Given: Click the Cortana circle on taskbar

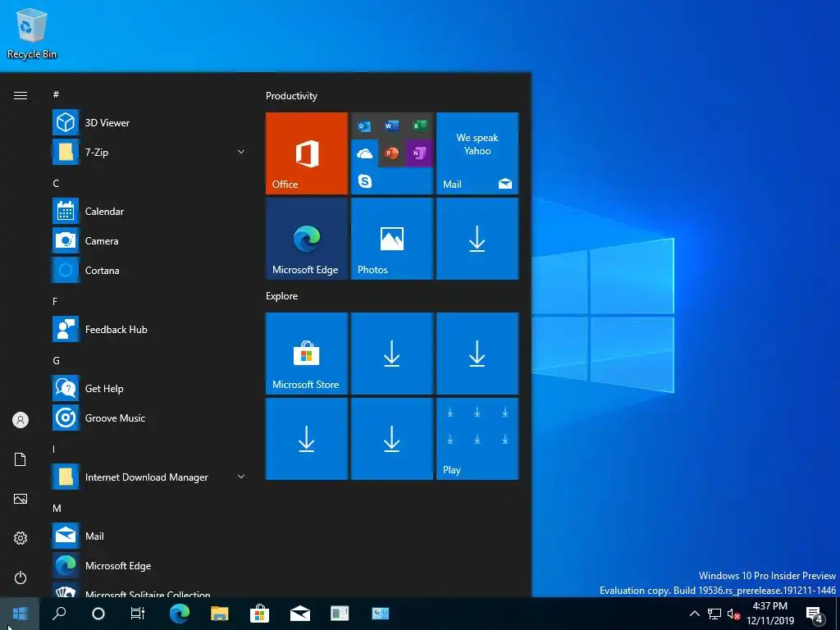Looking at the screenshot, I should (98, 614).
